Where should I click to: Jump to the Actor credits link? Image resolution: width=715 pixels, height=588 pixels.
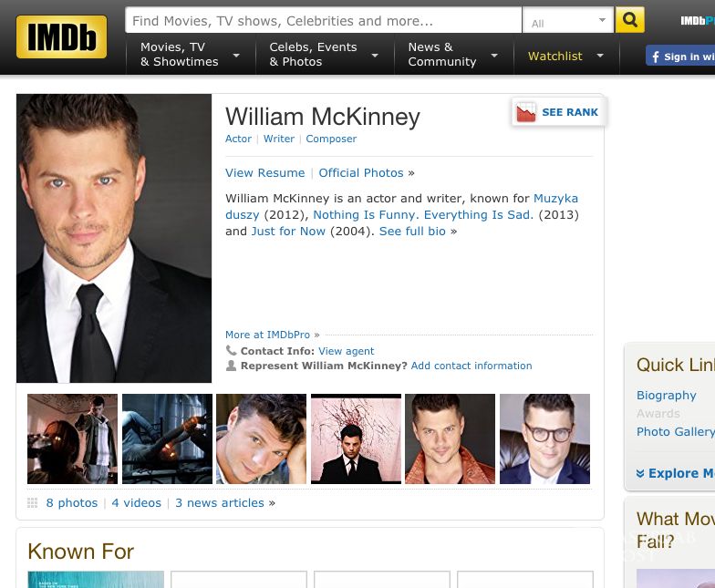[x=238, y=139]
